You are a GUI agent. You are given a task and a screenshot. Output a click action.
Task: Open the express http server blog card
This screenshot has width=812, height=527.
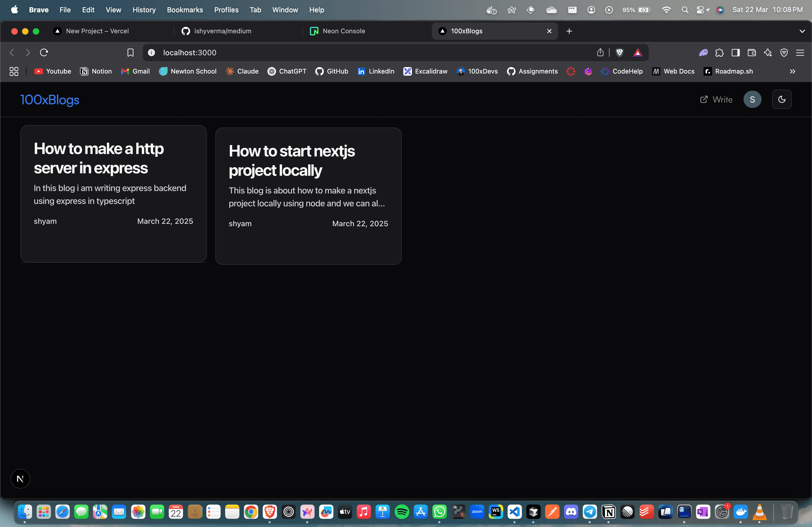114,194
